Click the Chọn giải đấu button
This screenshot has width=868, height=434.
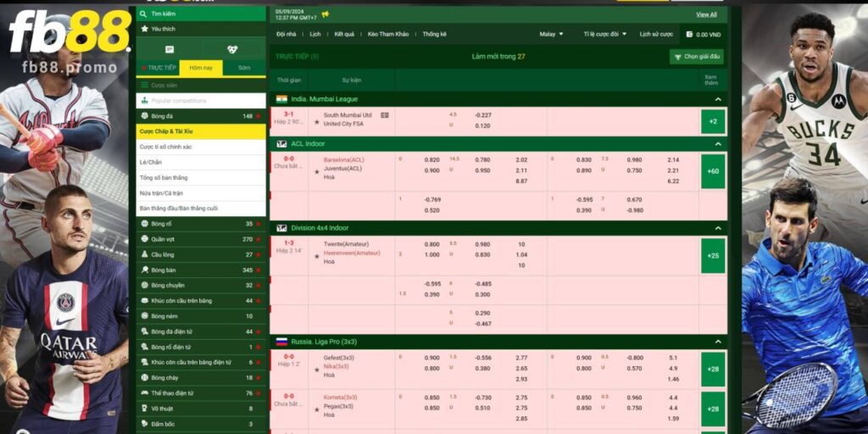pyautogui.click(x=697, y=57)
